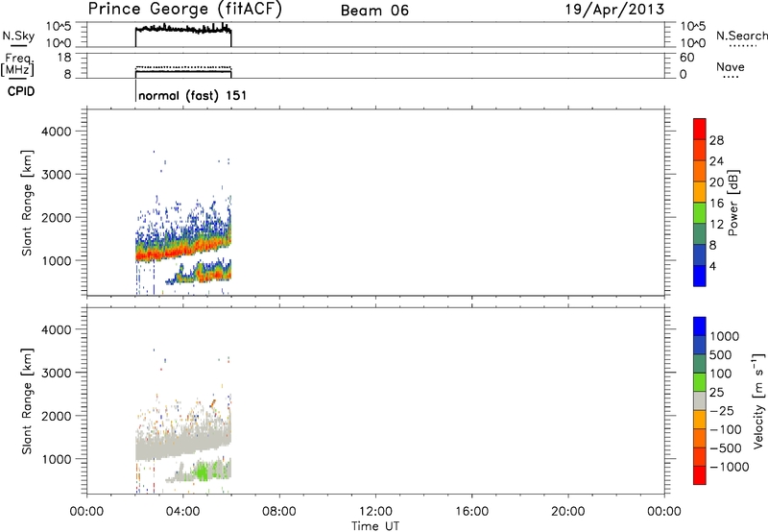Click the '-100' label on the Velocity colorbar
Image resolution: width=768 pixels, height=532 pixels.
point(725,429)
